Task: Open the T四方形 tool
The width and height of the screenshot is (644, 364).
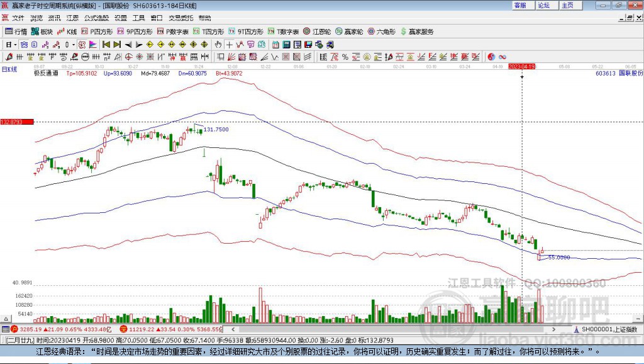Action: click(x=208, y=31)
